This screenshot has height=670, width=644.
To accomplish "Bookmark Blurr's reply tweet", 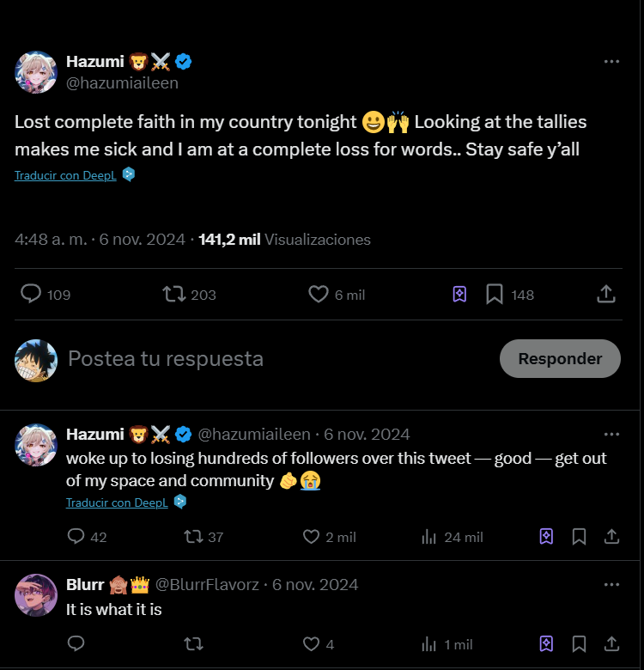I will 579,644.
